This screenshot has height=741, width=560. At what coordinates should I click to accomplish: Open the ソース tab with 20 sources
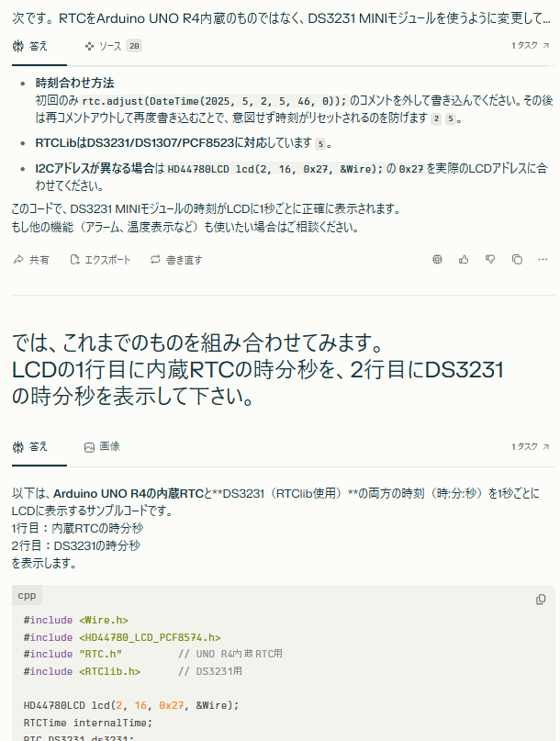coord(114,46)
